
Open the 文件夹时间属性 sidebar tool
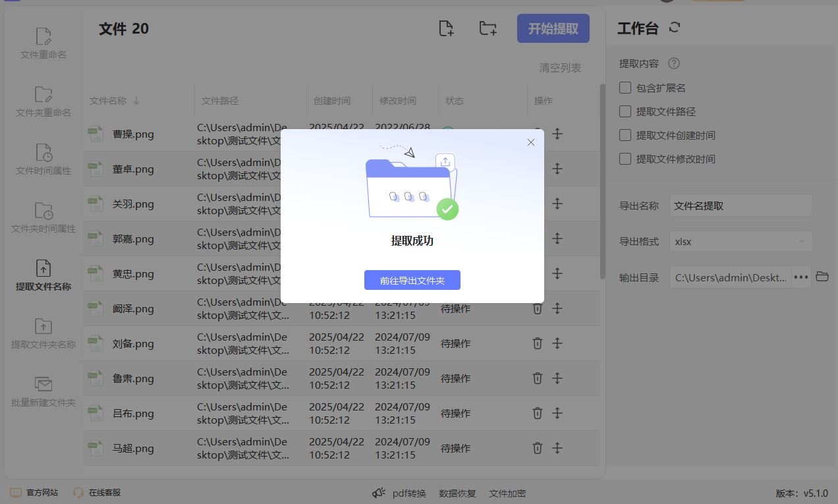click(43, 217)
